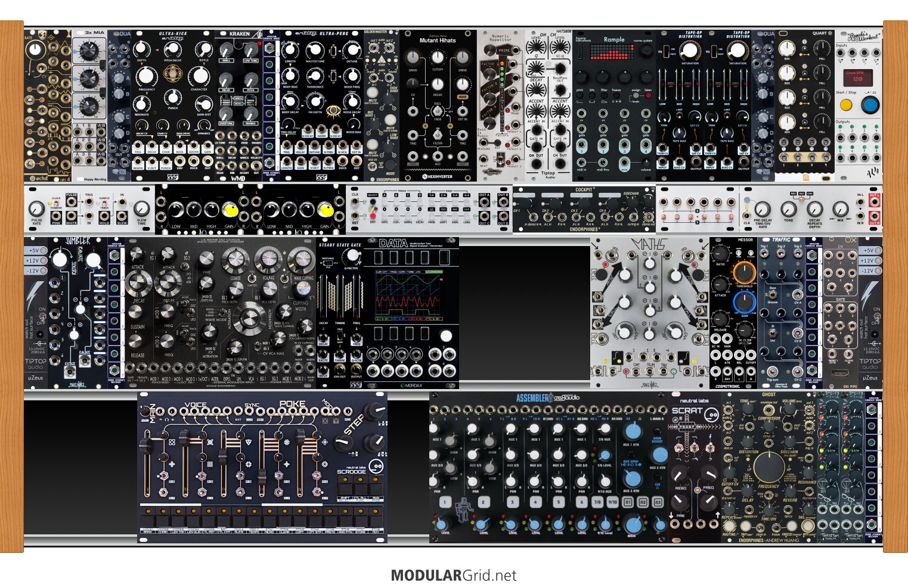Click the yellow Start/Stop button on Pamela's Workout
The image size is (908, 588).
point(845,105)
